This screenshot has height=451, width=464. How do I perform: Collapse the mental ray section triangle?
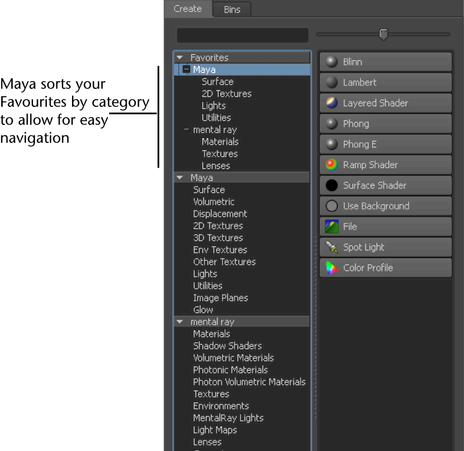tap(180, 322)
